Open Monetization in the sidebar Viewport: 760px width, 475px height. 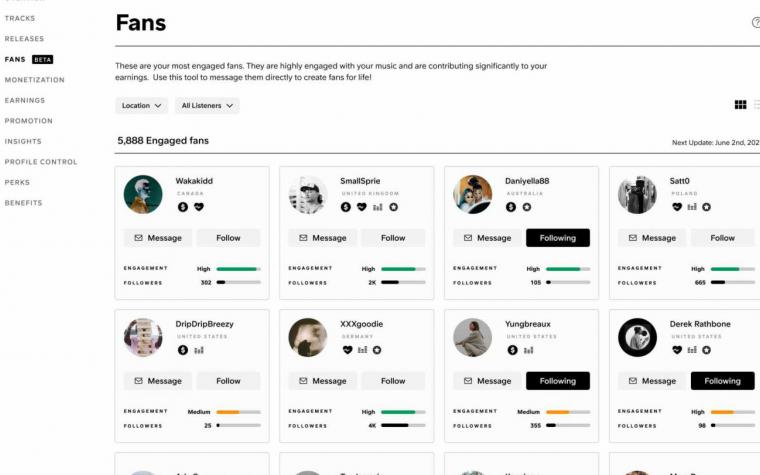[34, 80]
